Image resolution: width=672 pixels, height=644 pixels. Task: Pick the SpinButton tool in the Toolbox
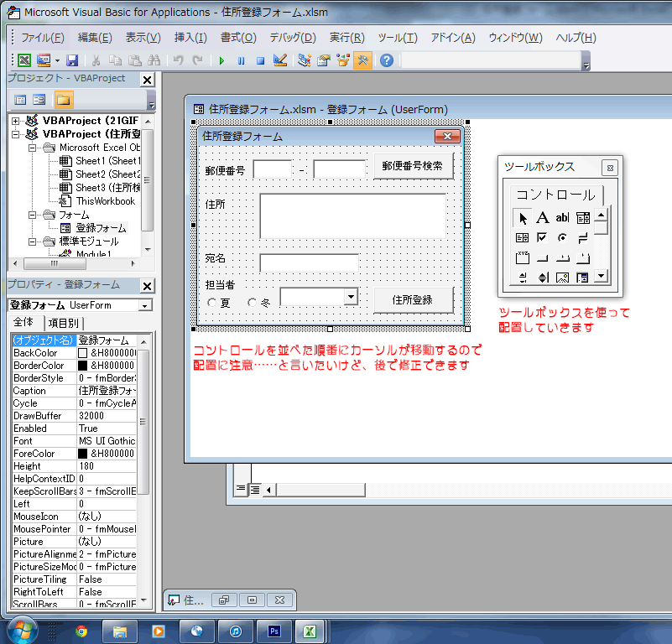tap(543, 278)
